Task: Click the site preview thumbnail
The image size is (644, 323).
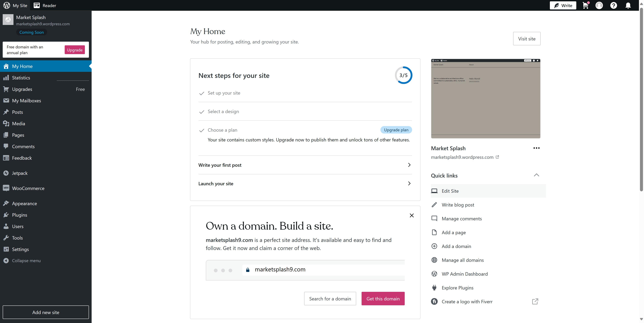Action: point(485,99)
